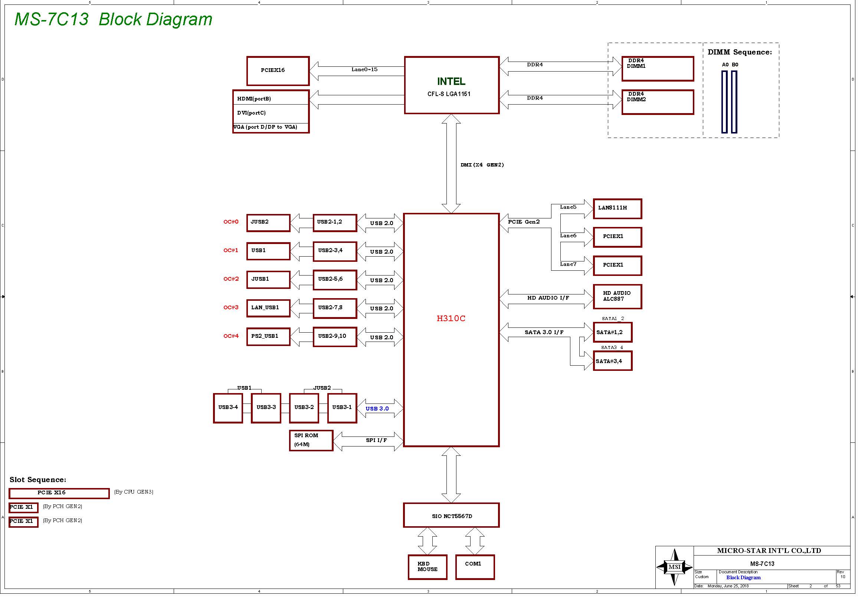Select the "VGA (port D/DP to VGA)" row
The image size is (868, 613).
271,127
